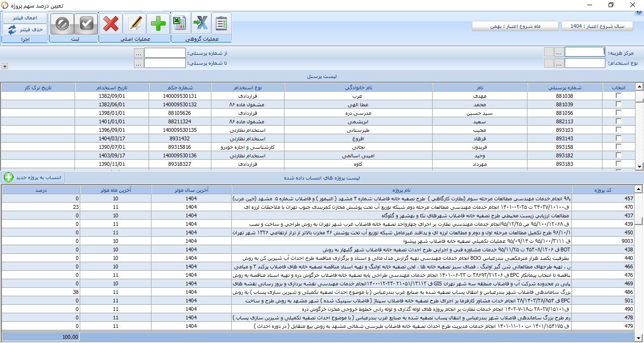
Task: Sort projects by آخرین سال موثر header
Action: [x=192, y=189]
